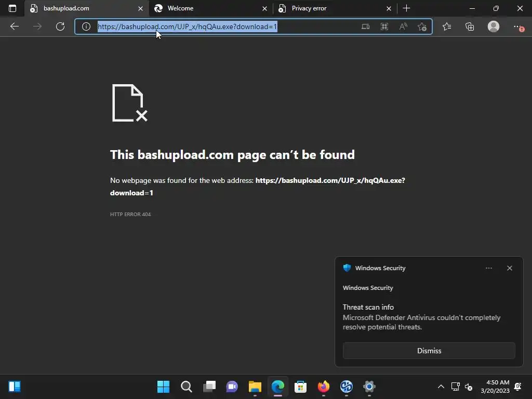The image size is (532, 399).
Task: Open File Explorer from taskbar
Action: [x=255, y=387]
